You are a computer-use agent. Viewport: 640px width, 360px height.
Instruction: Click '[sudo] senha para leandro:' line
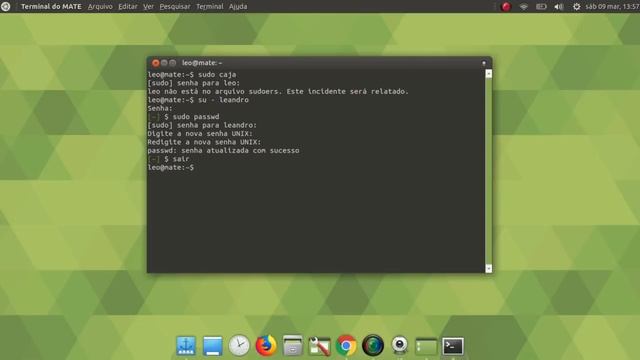pos(202,125)
